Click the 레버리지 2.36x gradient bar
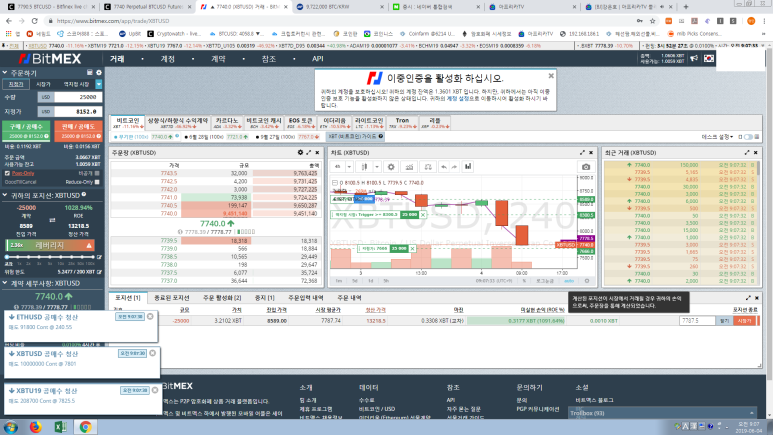773x435 pixels. click(x=50, y=245)
